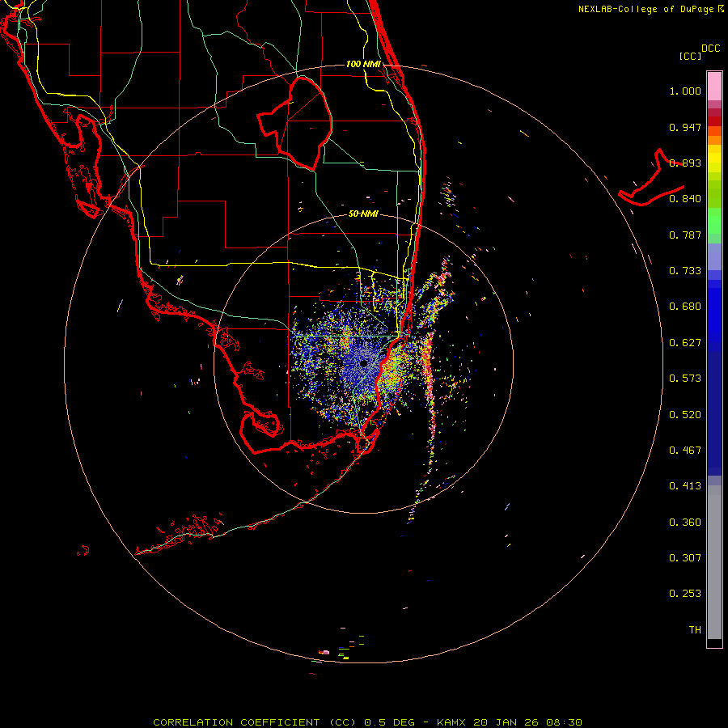Click the 0.680 scale value
Viewport: 728px width, 728px height.
coord(685,307)
